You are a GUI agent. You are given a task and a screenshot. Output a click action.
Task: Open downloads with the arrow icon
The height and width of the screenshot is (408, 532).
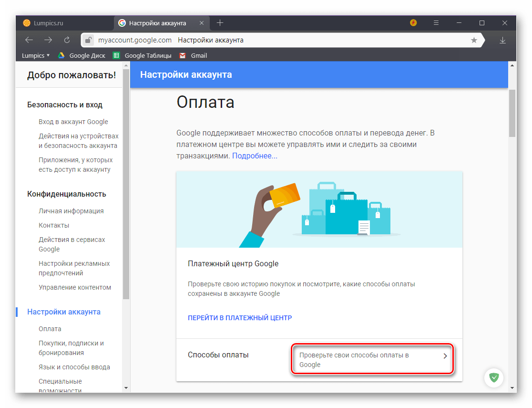point(502,40)
